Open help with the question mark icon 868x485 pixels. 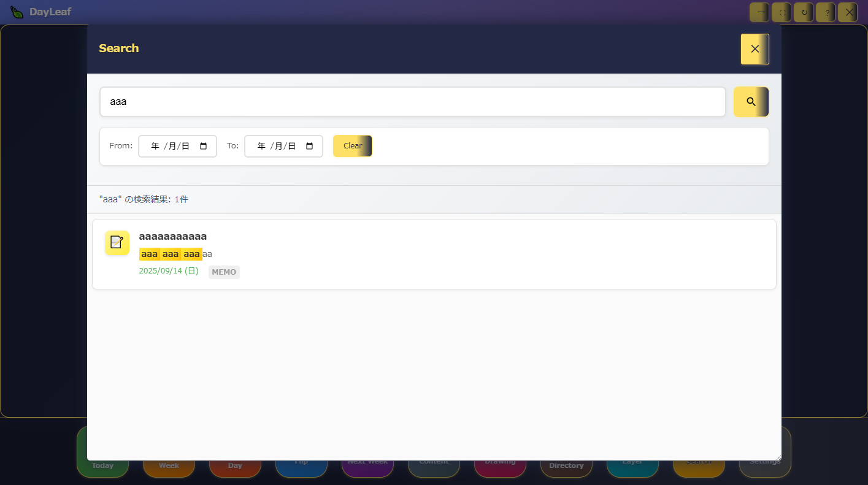[826, 12]
